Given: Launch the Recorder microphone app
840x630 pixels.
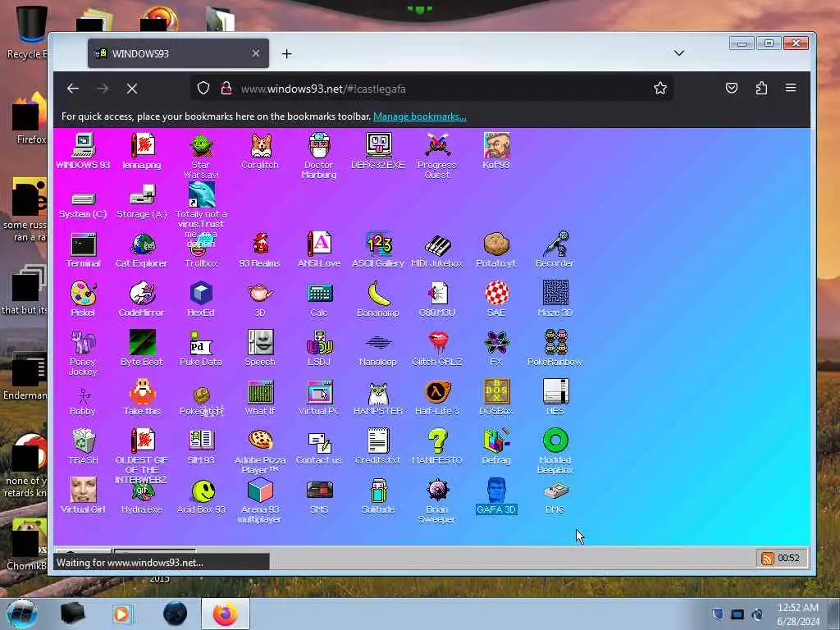Looking at the screenshot, I should 555,249.
